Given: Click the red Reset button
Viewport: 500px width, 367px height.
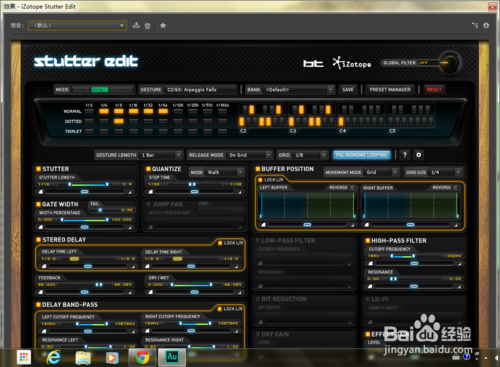Looking at the screenshot, I should (434, 89).
